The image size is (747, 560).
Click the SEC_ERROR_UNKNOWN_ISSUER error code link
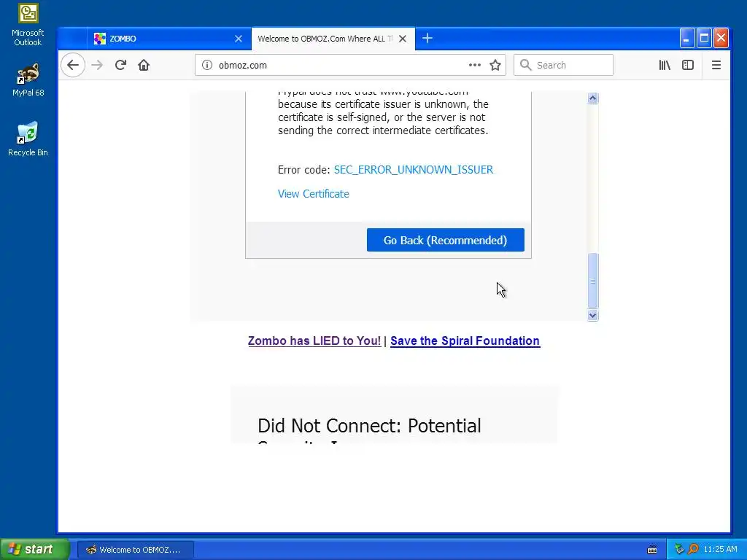click(414, 169)
